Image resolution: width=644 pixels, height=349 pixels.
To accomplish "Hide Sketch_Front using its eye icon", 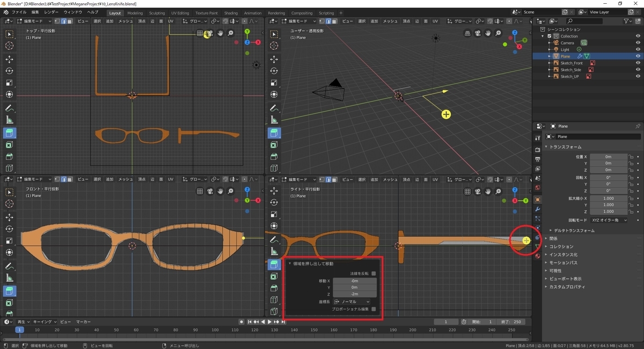I will coord(638,63).
